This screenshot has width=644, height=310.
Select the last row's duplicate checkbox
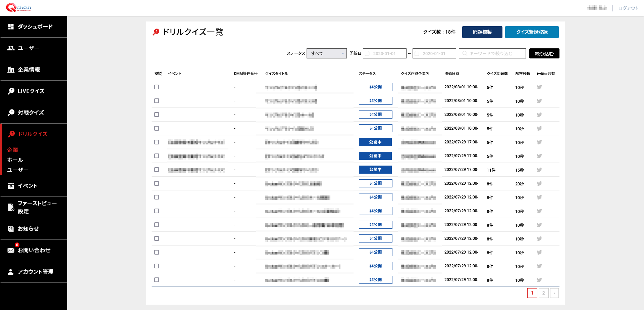(157, 280)
